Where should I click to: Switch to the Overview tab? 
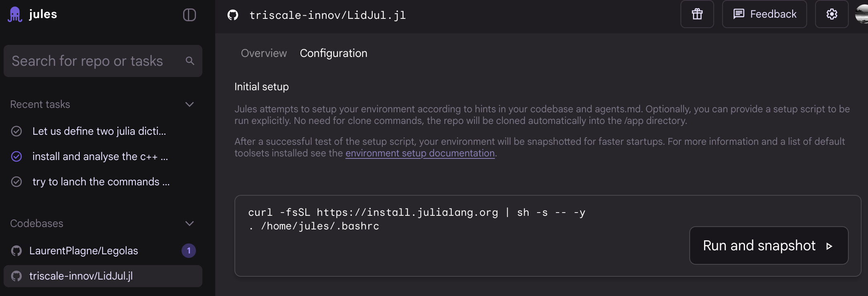pyautogui.click(x=264, y=53)
